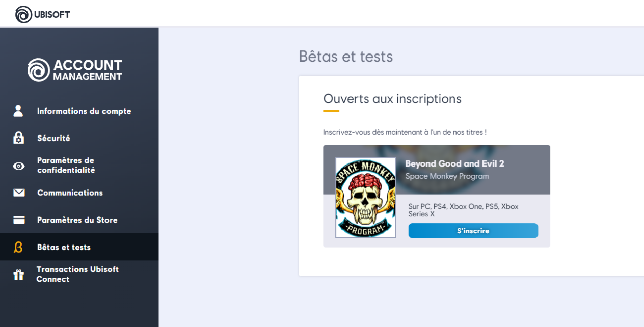644x327 pixels.
Task: Click the UBISOFT wordmark in the header
Action: pos(51,14)
